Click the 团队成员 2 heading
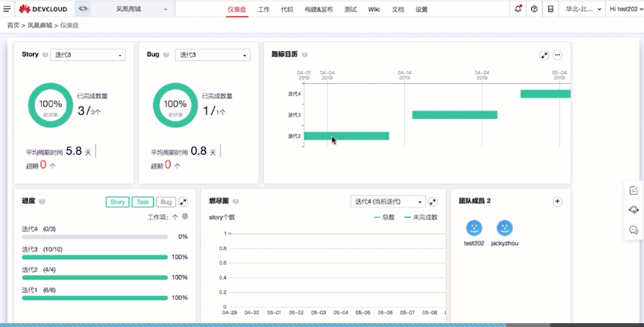The height and width of the screenshot is (327, 644). click(x=475, y=201)
